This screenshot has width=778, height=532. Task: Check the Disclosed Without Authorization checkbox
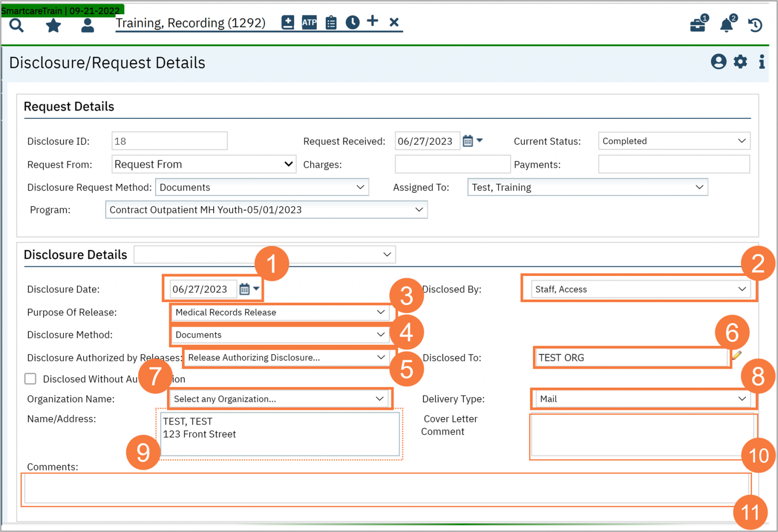pyautogui.click(x=30, y=379)
